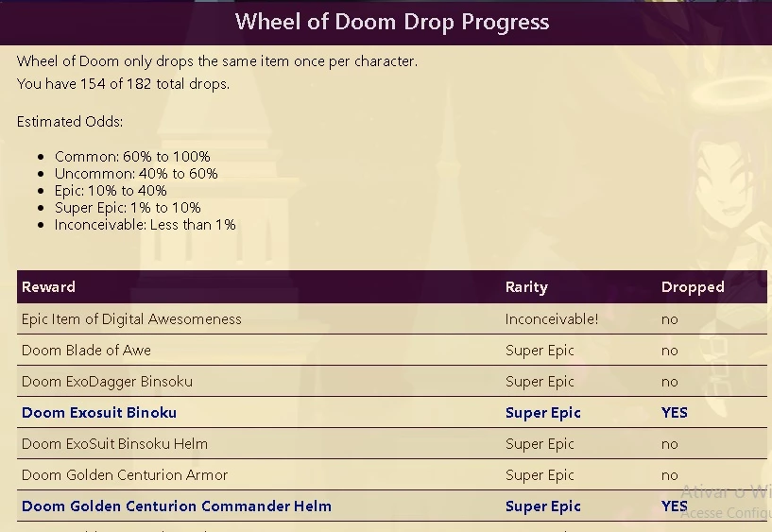Click YES for Golden Centurion Commander Helm
Image resolution: width=772 pixels, height=532 pixels.
[674, 506]
